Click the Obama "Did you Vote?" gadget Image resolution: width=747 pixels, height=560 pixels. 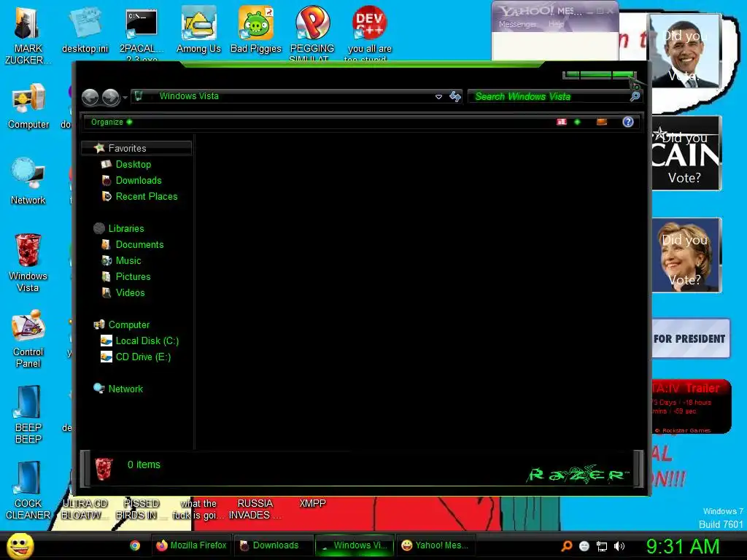click(686, 51)
